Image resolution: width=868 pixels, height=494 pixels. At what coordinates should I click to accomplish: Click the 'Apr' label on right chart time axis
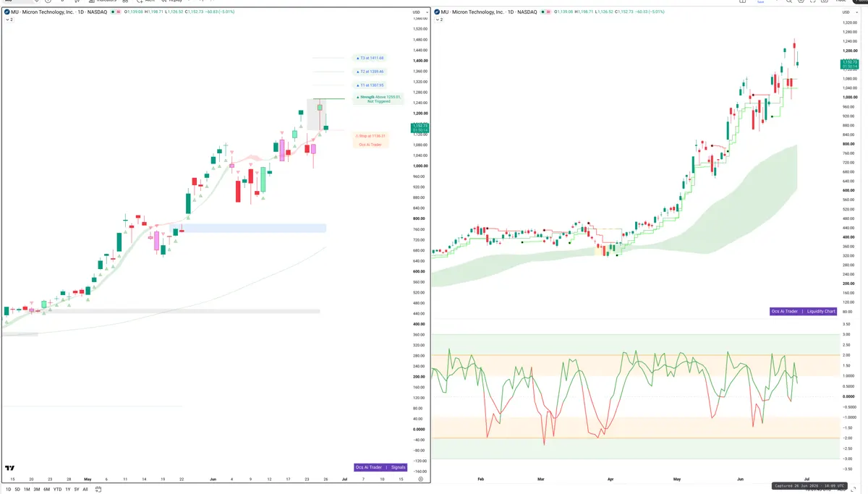[x=611, y=480]
